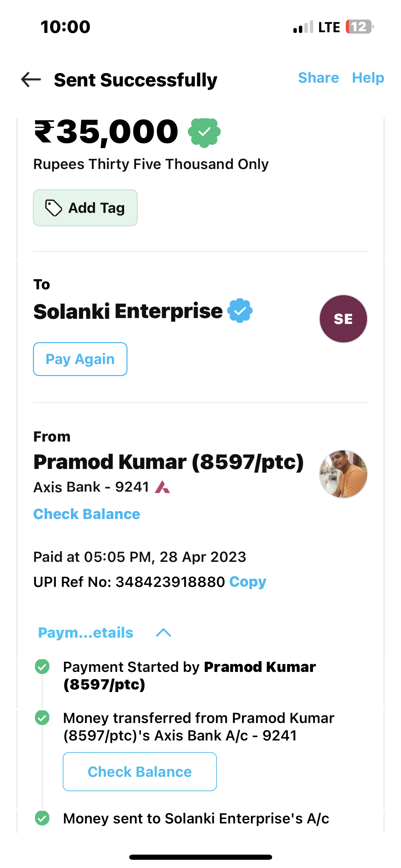Collapse the Paym...etails section label
This screenshot has height=868, width=401.
pos(86,632)
